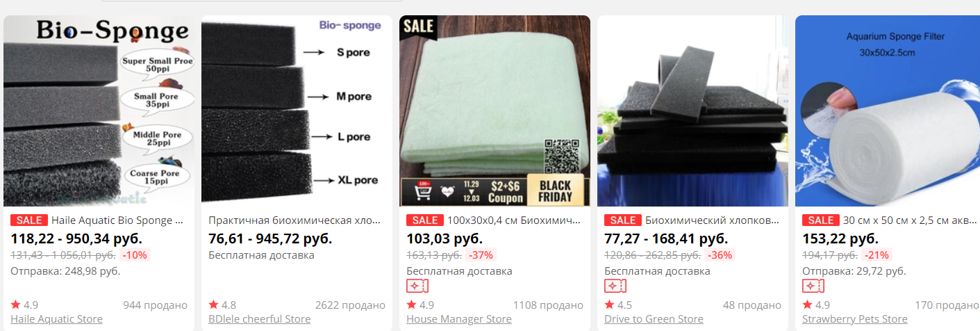Image resolution: width=980 pixels, height=331 pixels.
Task: Visit House Manager Store page
Action: [459, 319]
